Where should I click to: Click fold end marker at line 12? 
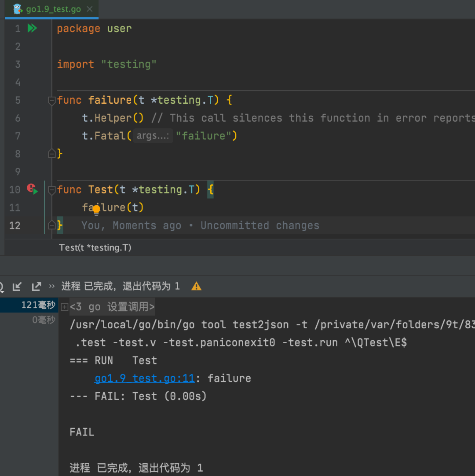pyautogui.click(x=51, y=225)
